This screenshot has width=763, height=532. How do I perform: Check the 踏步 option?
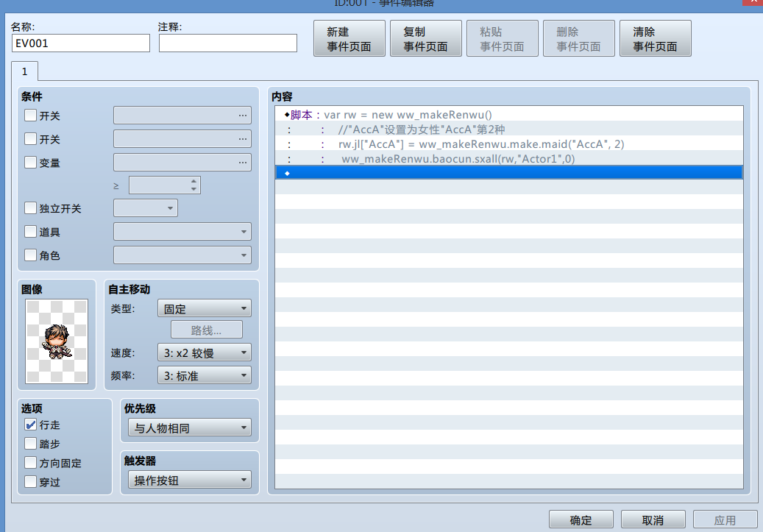pos(30,444)
